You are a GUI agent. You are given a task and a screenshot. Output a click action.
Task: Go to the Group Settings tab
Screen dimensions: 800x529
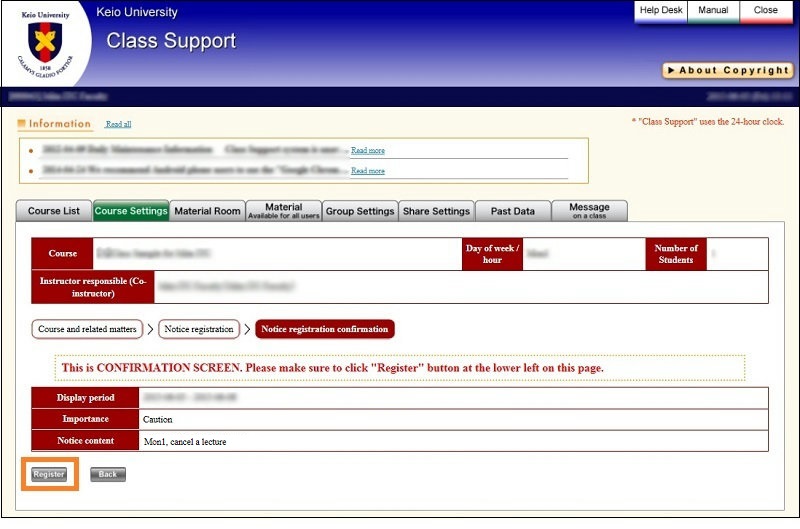(360, 211)
